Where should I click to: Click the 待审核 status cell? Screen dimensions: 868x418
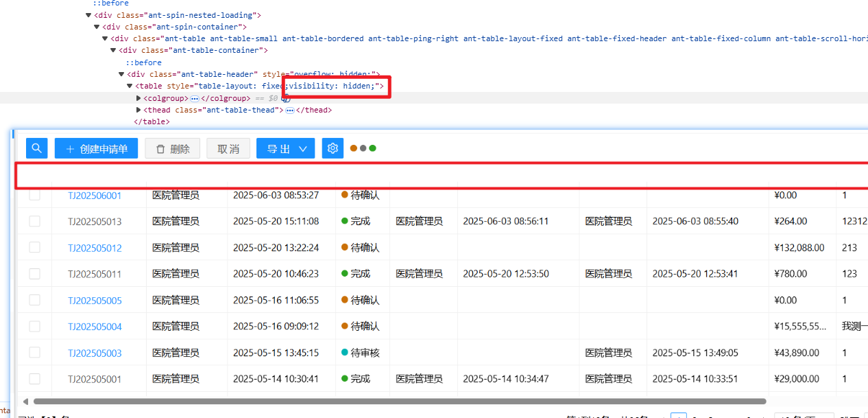(361, 353)
